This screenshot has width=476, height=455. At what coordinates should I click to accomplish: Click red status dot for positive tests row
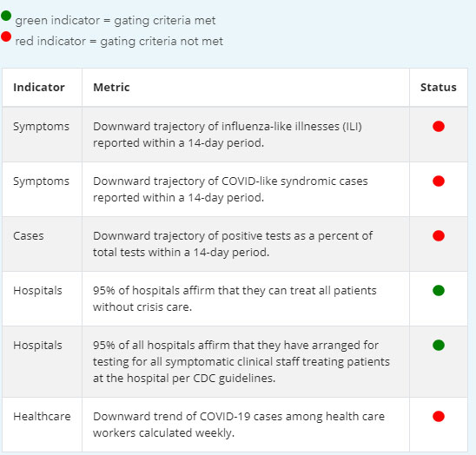tap(439, 235)
